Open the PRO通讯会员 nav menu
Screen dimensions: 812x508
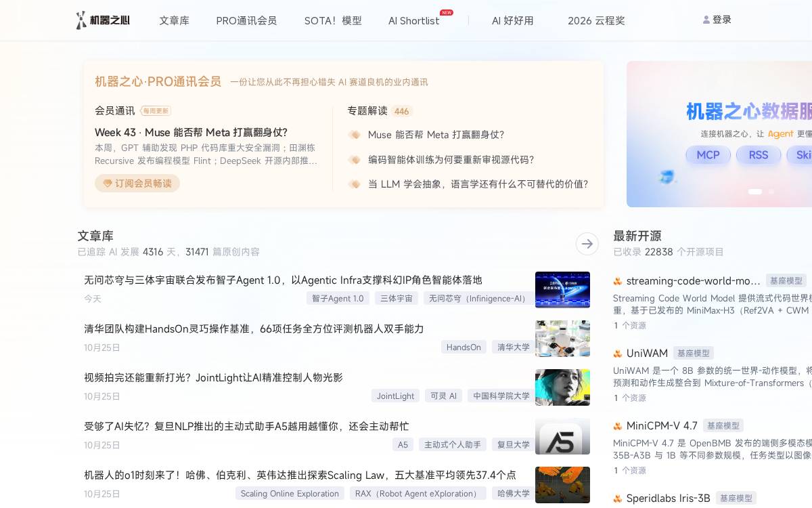pyautogui.click(x=246, y=21)
